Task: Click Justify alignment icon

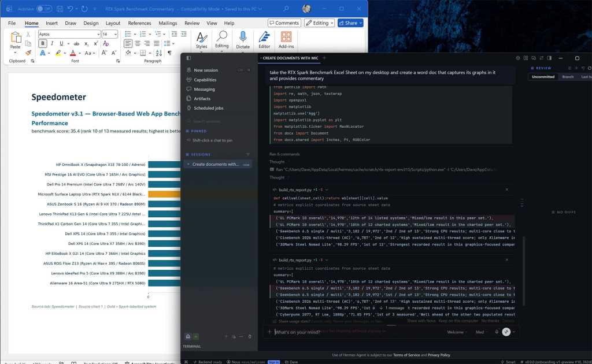Action: click(x=156, y=43)
